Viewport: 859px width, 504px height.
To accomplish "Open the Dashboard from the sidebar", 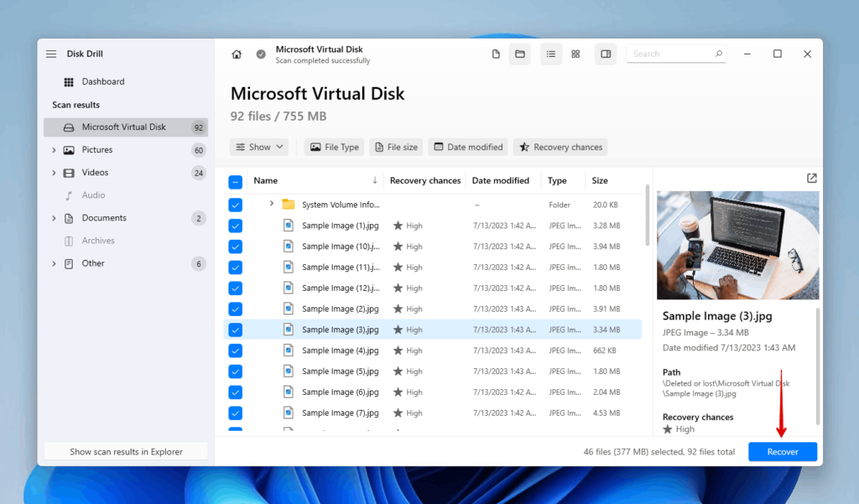I will [x=102, y=82].
